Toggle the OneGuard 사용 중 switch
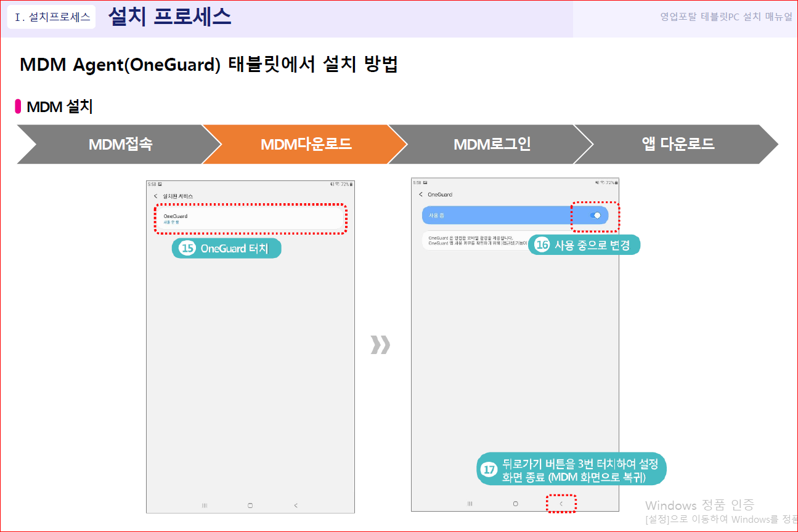The image size is (798, 532). click(x=595, y=216)
